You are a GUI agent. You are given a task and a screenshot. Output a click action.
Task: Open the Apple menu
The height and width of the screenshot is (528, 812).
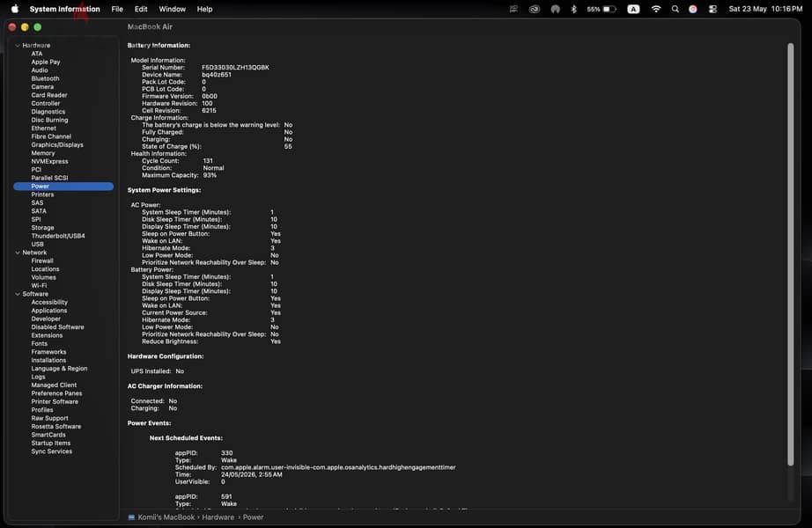coord(15,9)
